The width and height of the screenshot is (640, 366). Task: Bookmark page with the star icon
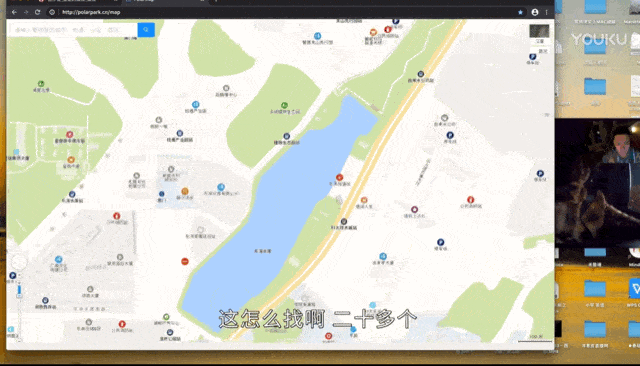point(520,12)
